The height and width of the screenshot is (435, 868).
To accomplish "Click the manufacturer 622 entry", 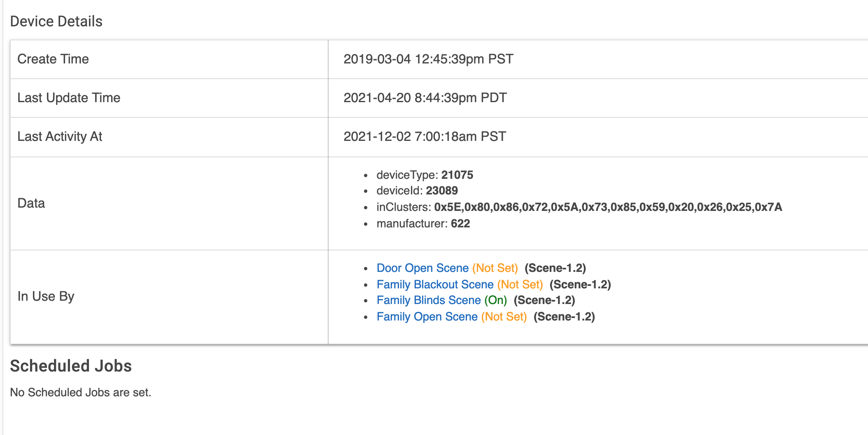I will 423,224.
